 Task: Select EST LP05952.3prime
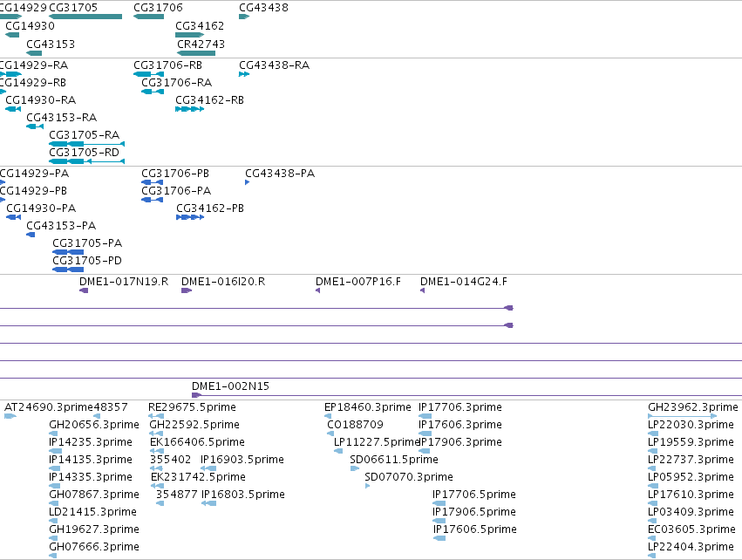click(653, 486)
